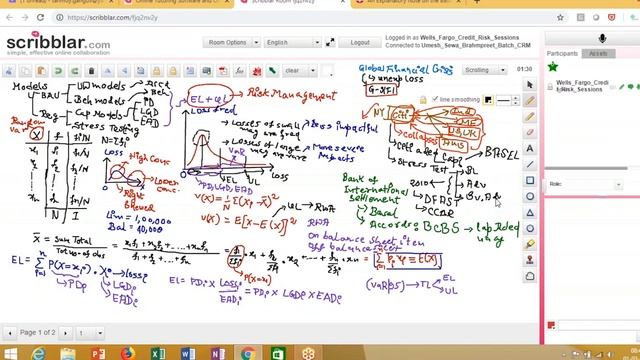Open the clear dropdown
This screenshot has width=640, height=360.
coord(300,71)
